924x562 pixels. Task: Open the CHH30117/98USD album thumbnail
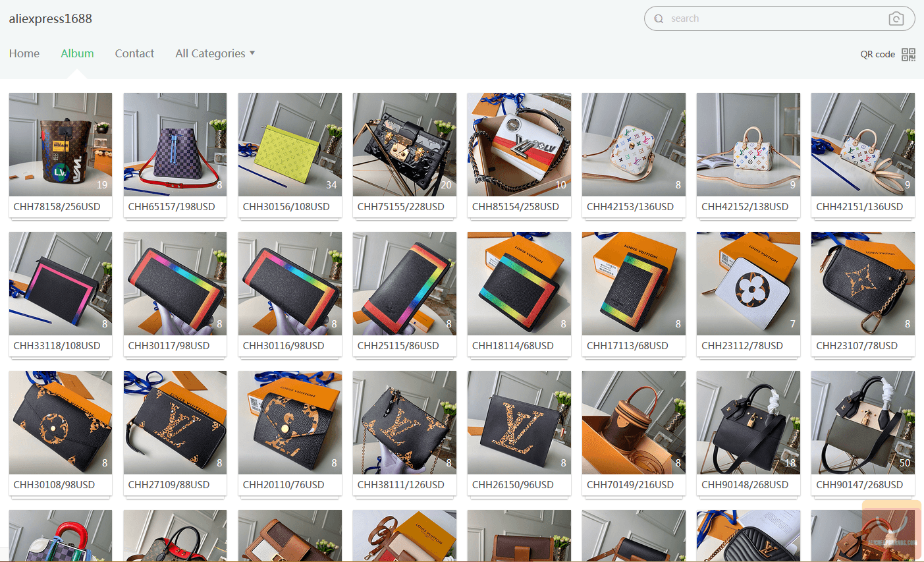pos(175,283)
